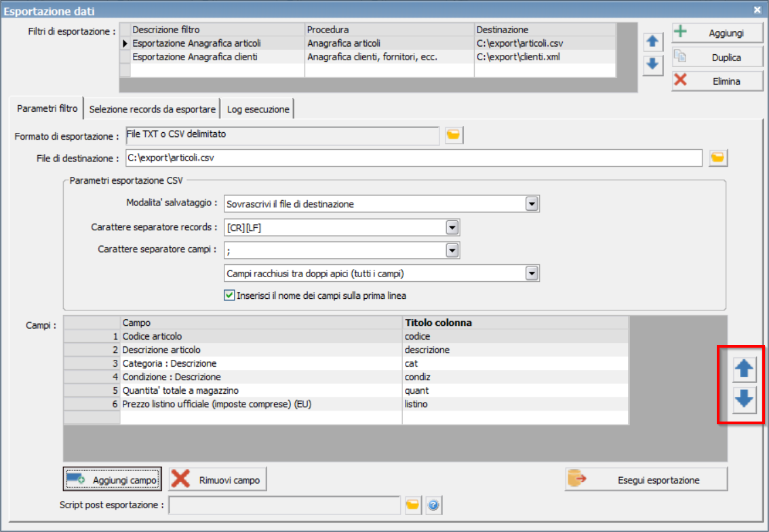Move selected filter up with top arrow

click(x=653, y=41)
